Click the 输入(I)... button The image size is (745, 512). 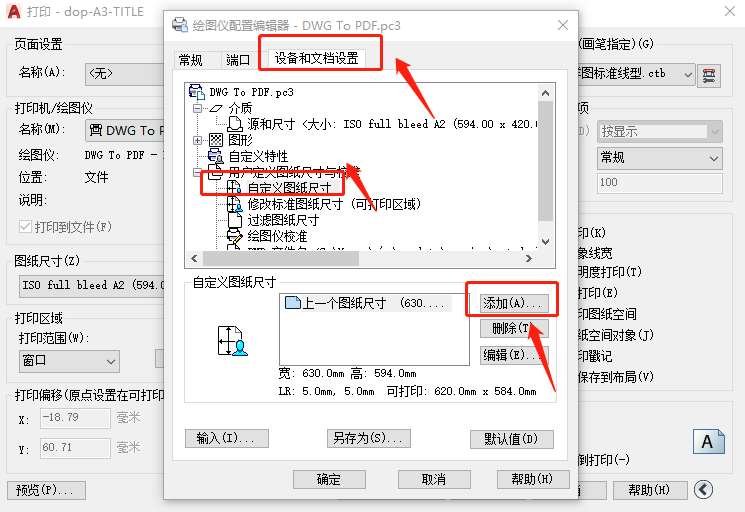(227, 438)
